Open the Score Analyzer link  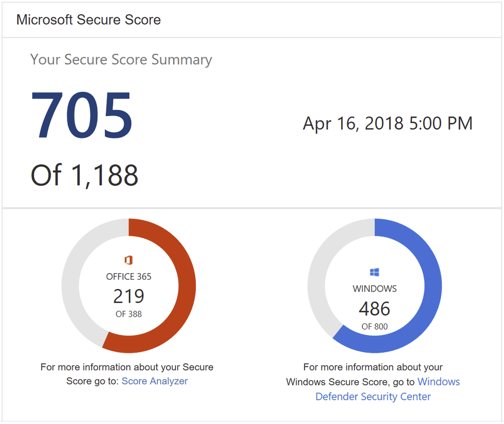pyautogui.click(x=154, y=381)
